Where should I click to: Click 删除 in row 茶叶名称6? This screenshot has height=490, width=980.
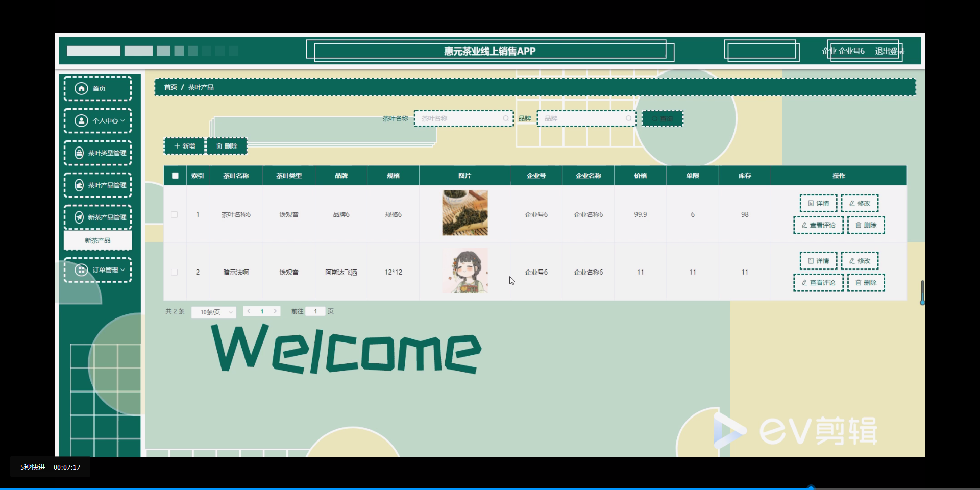click(866, 225)
